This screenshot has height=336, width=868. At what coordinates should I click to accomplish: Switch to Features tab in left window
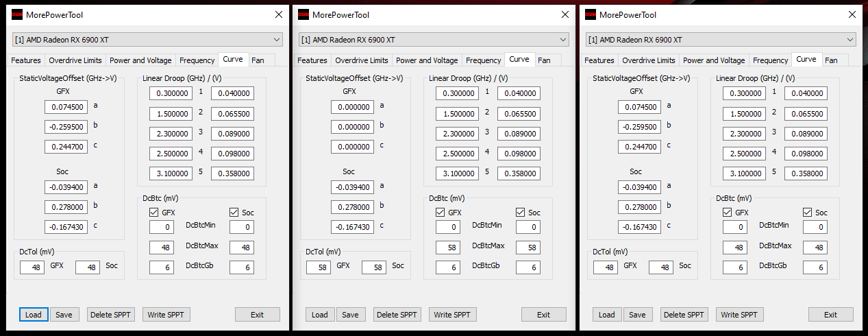click(26, 60)
